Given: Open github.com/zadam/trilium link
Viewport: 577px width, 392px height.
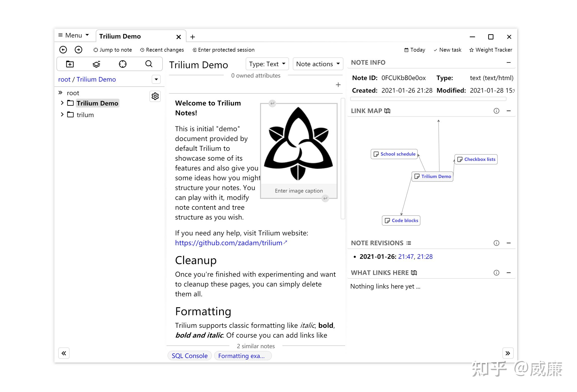Looking at the screenshot, I should click(231, 243).
